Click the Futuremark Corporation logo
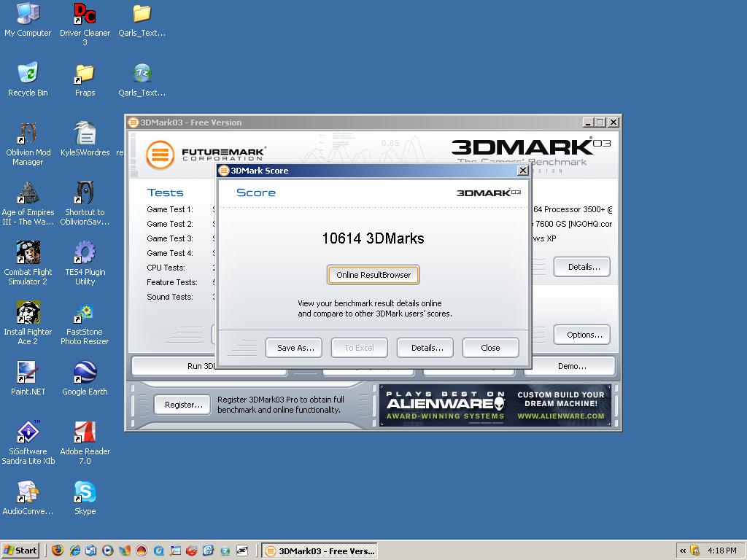The image size is (747, 560). [x=206, y=155]
